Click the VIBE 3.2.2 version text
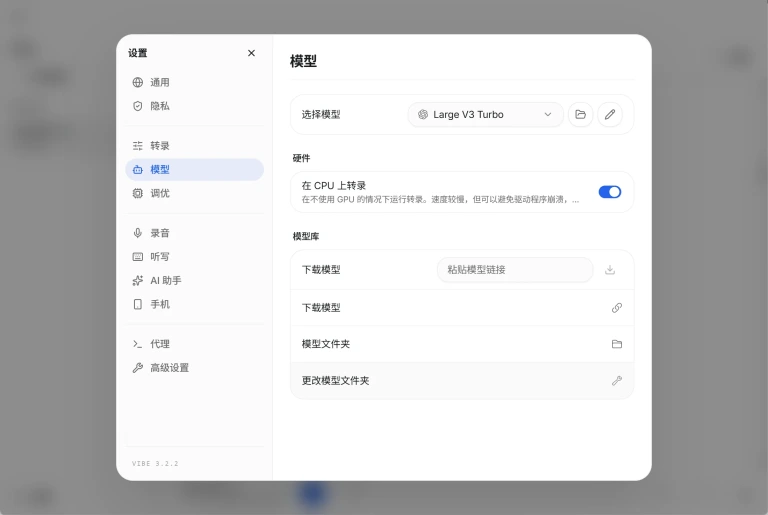Viewport: 768px width, 515px height. [155, 464]
